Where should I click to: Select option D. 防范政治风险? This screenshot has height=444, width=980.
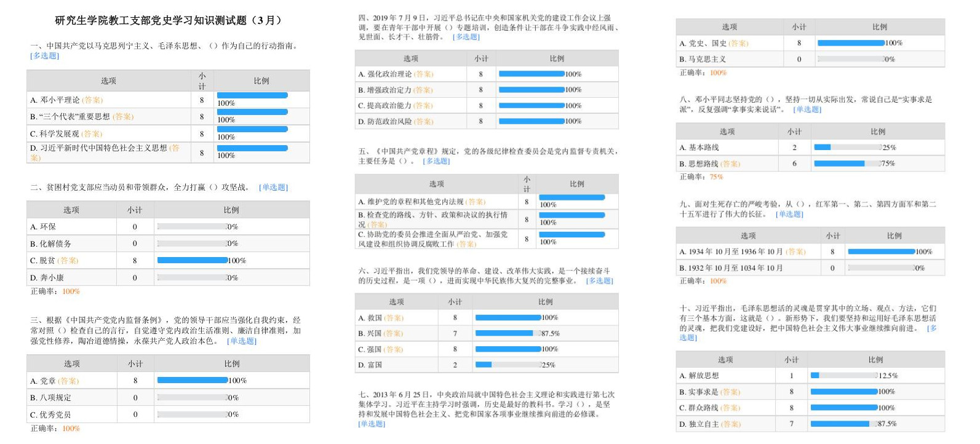pyautogui.click(x=396, y=122)
